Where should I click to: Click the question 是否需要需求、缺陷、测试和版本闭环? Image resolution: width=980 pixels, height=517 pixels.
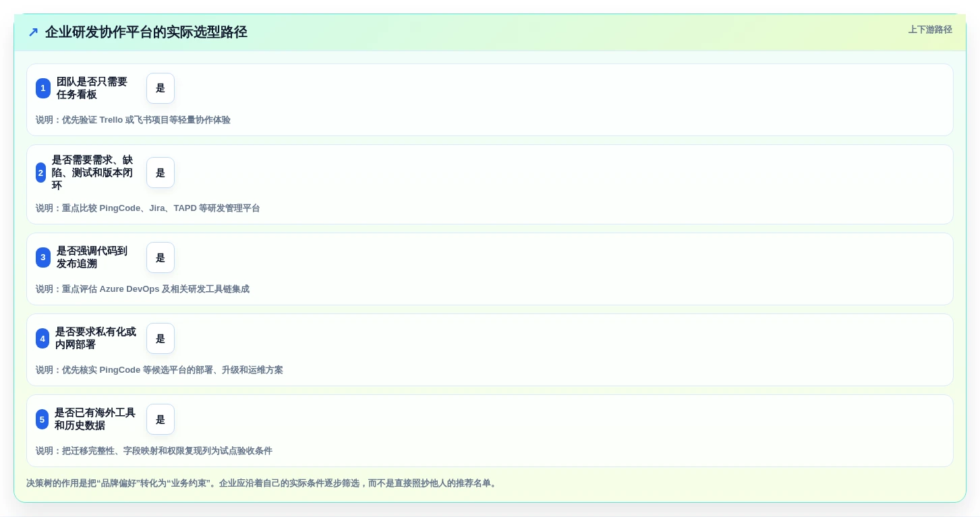93,173
